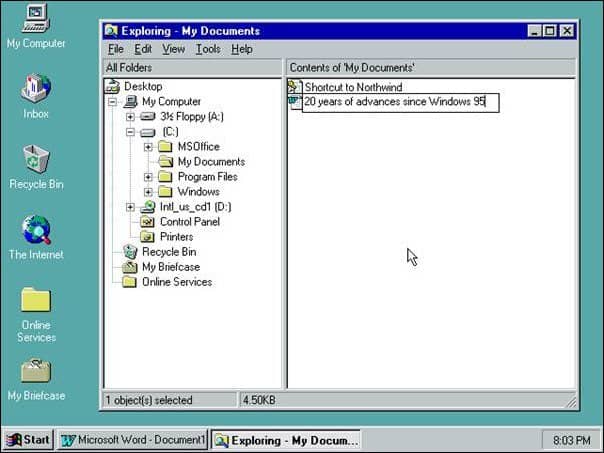The height and width of the screenshot is (453, 604).
Task: Select 3½ Floppy (A:) label
Action: [192, 116]
